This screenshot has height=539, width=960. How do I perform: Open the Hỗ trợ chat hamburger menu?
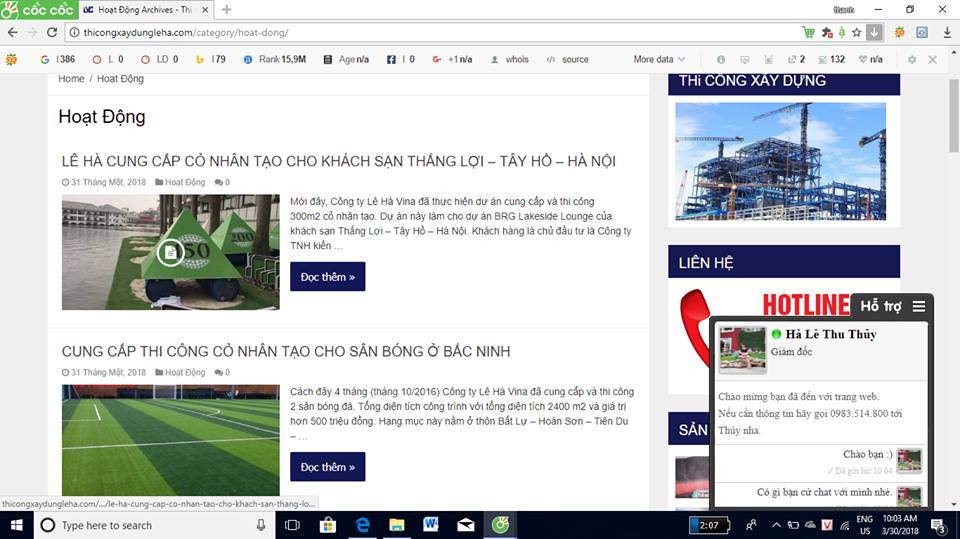point(918,306)
